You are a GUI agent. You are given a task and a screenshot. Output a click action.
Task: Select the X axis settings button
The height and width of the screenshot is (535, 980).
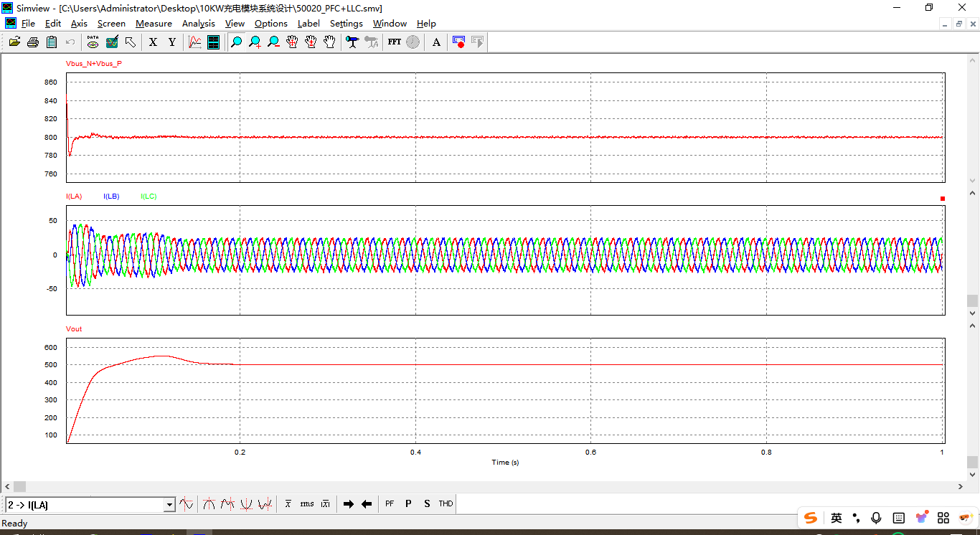pyautogui.click(x=153, y=42)
